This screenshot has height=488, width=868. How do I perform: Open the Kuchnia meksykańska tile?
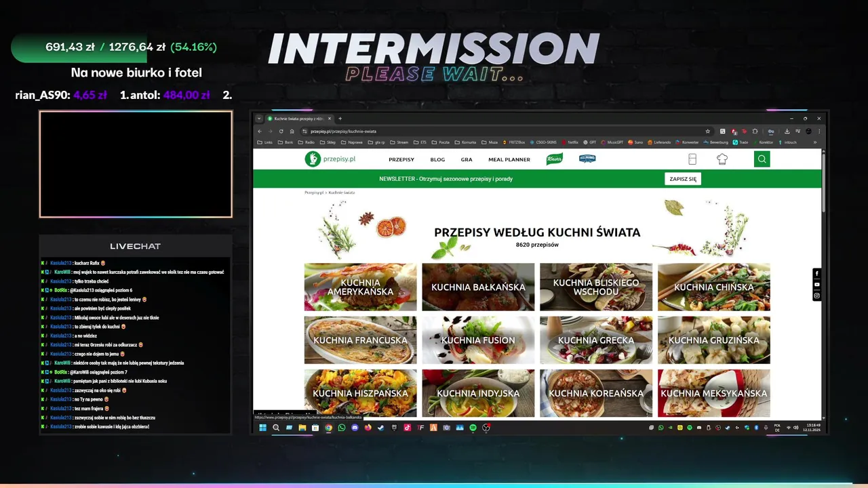[x=714, y=393]
